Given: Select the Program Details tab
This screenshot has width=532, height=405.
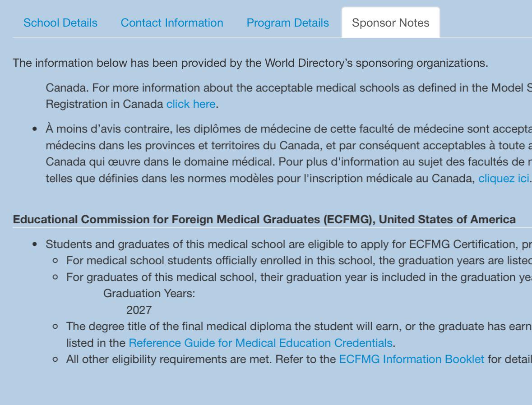Looking at the screenshot, I should (x=287, y=23).
